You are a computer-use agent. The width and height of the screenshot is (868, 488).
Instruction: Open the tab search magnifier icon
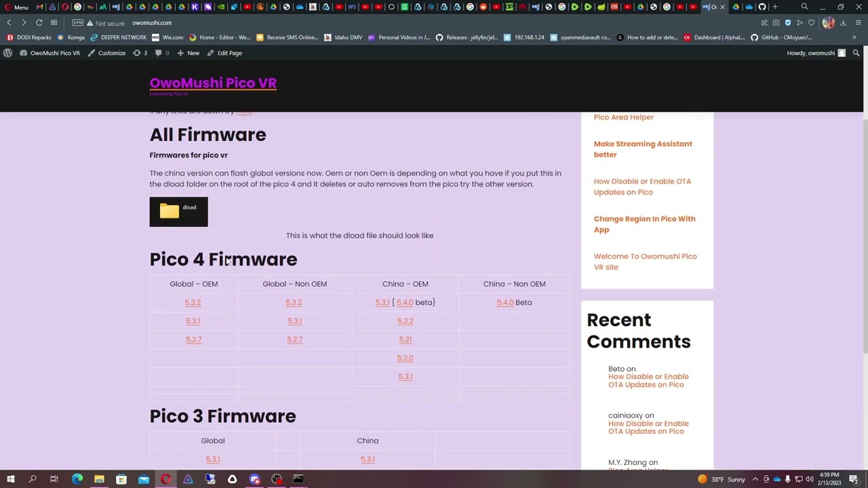804,7
